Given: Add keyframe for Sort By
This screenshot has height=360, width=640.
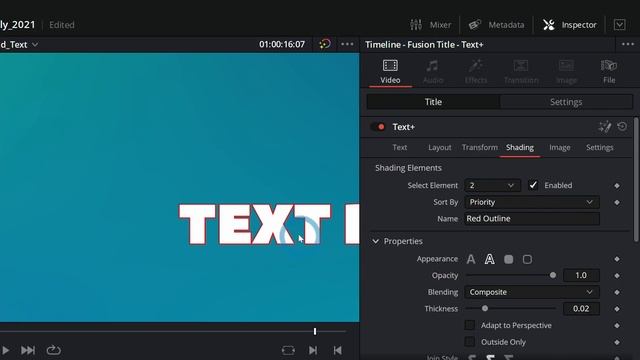Looking at the screenshot, I should pyautogui.click(x=617, y=202).
